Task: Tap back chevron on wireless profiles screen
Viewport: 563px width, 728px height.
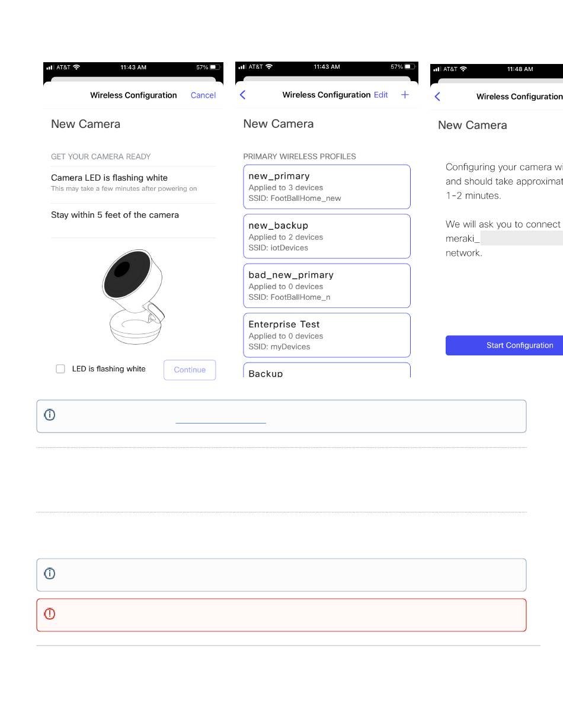Action: [x=242, y=95]
